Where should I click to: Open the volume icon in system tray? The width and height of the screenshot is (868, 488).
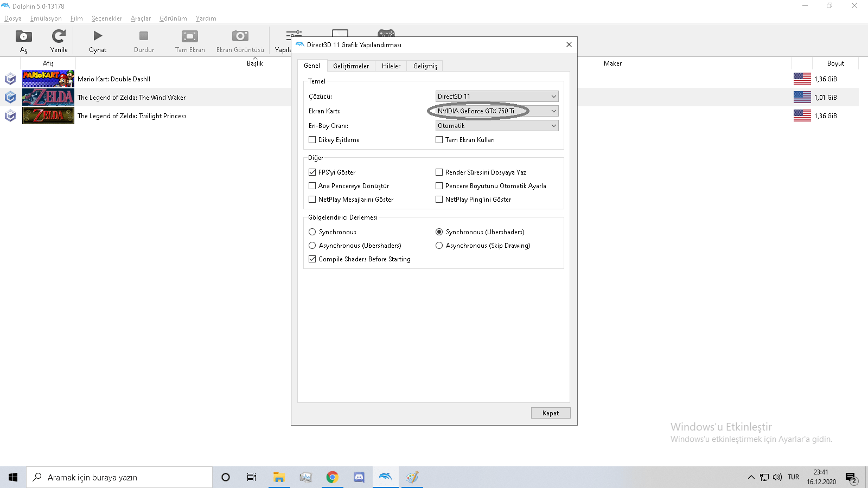(777, 477)
